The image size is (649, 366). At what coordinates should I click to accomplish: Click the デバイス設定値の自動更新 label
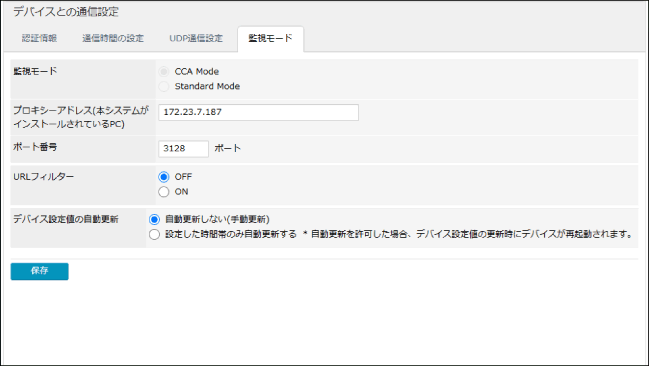tap(66, 219)
